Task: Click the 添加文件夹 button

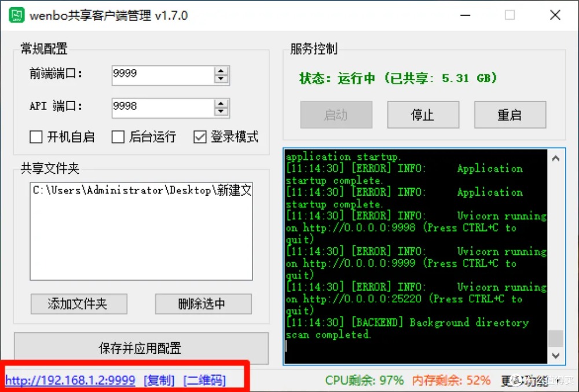Action: tap(79, 304)
